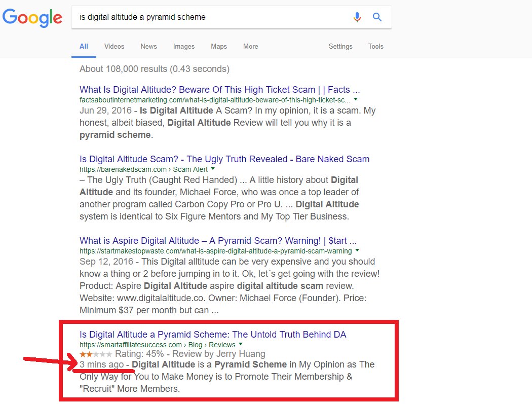Expand dropdown arrow next to barenakedscam.com Scam Alert

click(213, 169)
